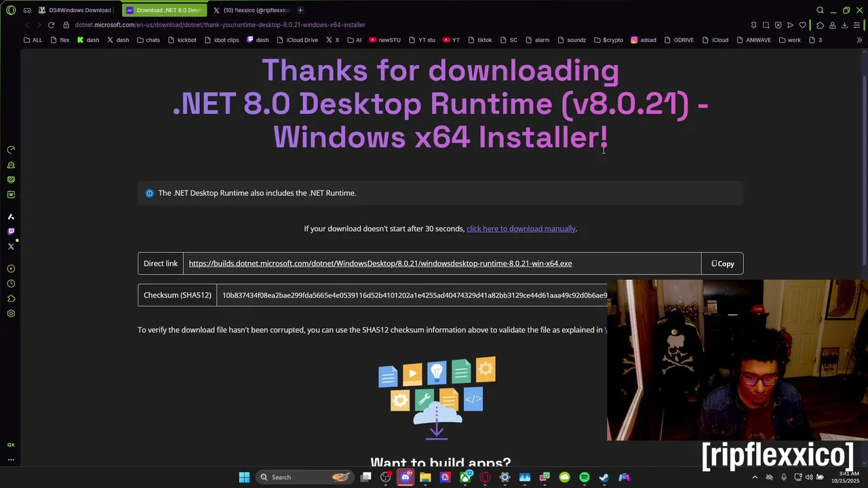Open the newSTU YouTube bookmark
Viewport: 868px width, 488px height.
click(x=384, y=40)
